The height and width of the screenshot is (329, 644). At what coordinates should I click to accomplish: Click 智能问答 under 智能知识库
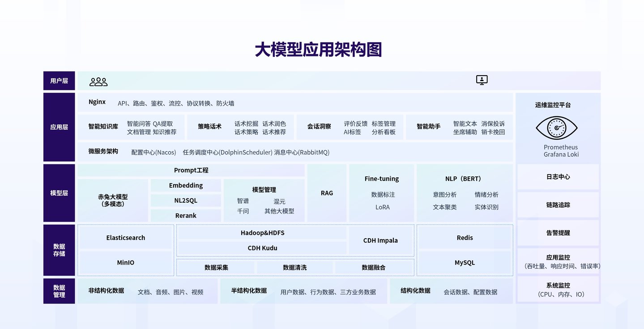pyautogui.click(x=139, y=124)
